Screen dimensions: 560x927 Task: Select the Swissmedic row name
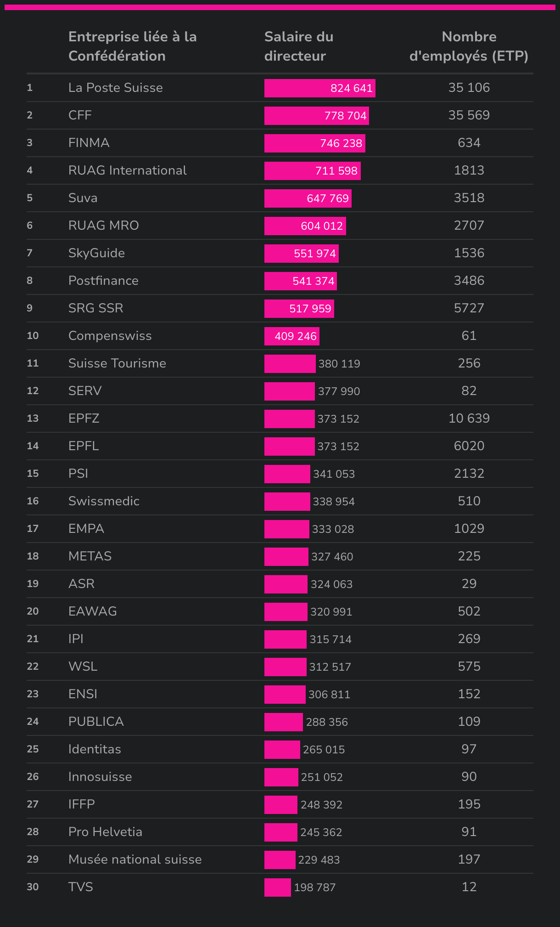click(104, 501)
